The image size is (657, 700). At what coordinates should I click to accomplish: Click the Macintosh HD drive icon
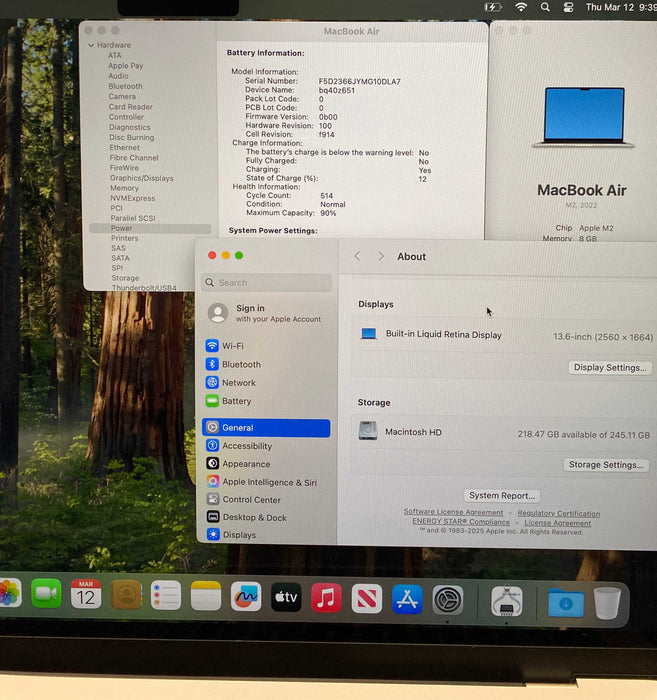click(368, 431)
